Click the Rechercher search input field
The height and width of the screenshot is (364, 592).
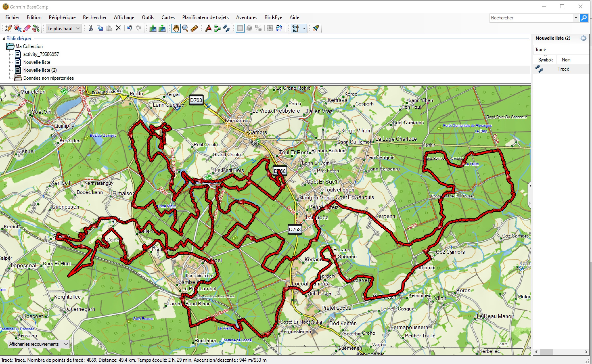coord(531,18)
